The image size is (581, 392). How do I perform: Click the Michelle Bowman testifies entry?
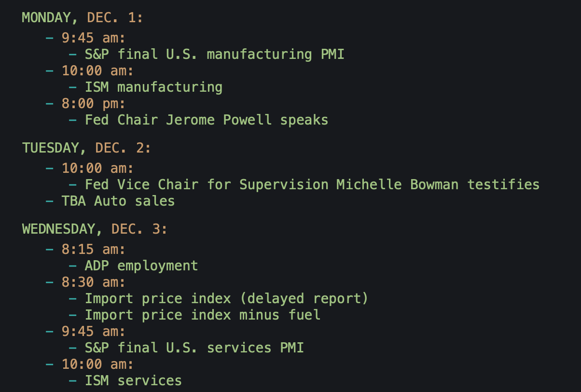click(x=312, y=184)
